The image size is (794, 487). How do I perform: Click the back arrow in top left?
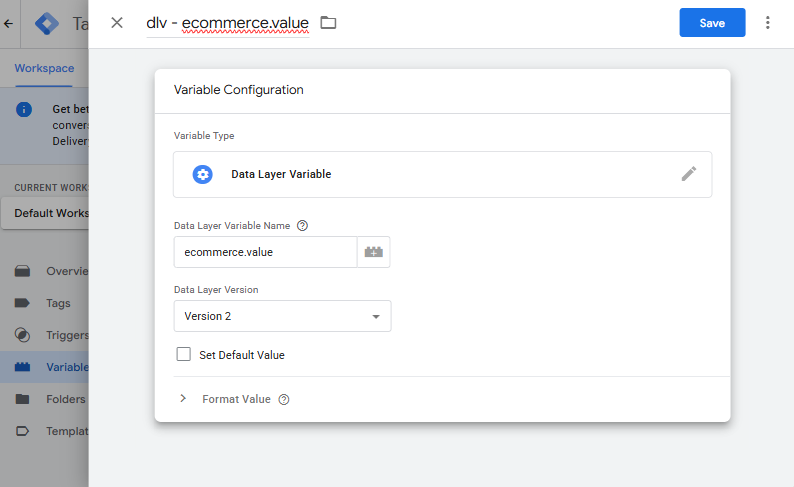(x=9, y=24)
